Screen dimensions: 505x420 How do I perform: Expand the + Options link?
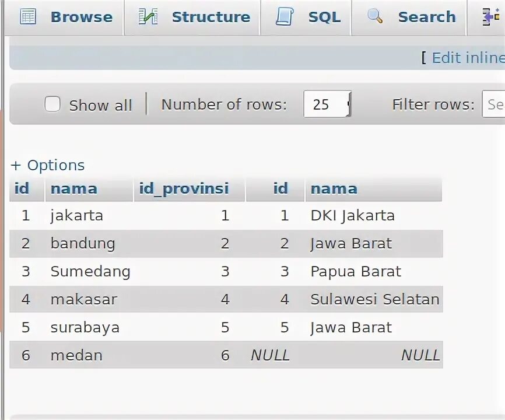(x=48, y=165)
